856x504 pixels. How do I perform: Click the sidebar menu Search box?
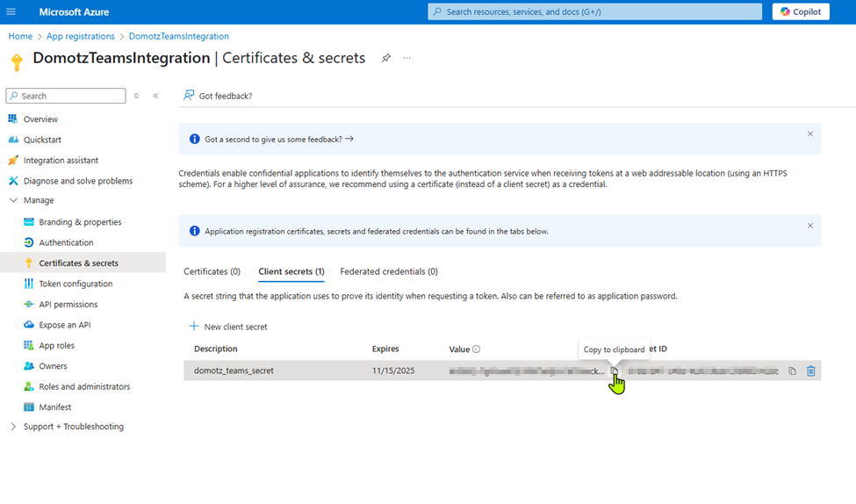coord(66,96)
